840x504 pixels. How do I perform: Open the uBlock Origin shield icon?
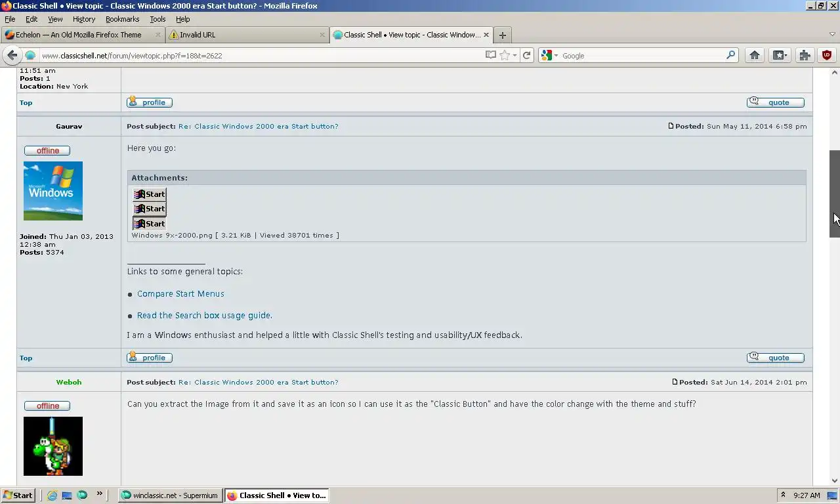tap(827, 55)
